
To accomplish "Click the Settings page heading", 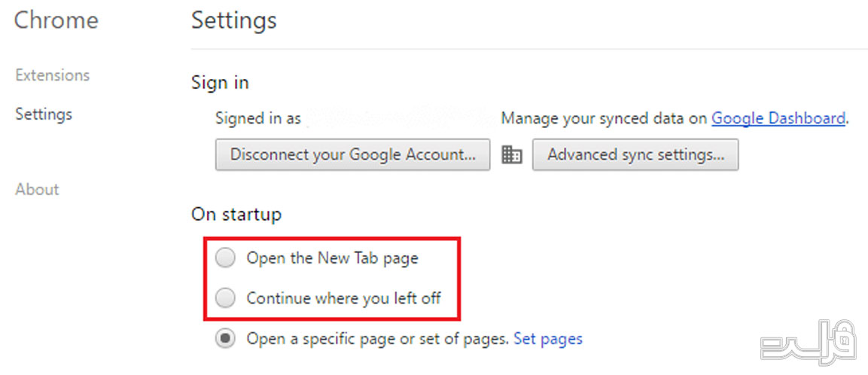I will point(233,20).
